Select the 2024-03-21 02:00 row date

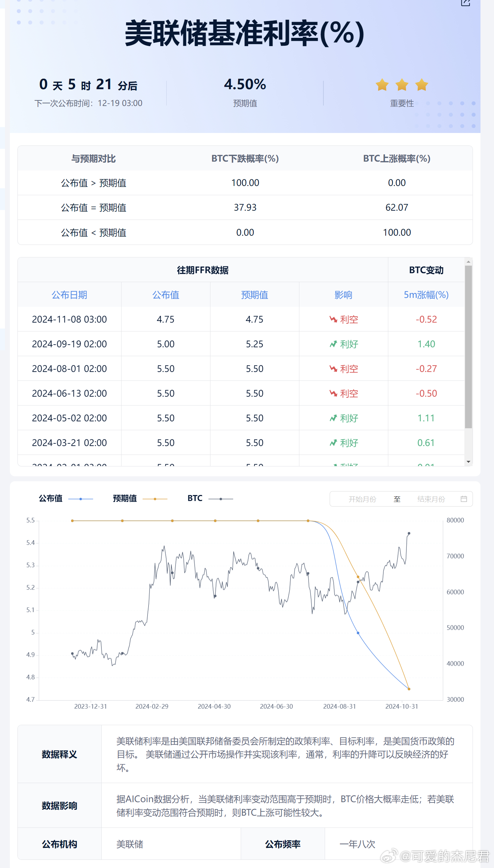69,443
